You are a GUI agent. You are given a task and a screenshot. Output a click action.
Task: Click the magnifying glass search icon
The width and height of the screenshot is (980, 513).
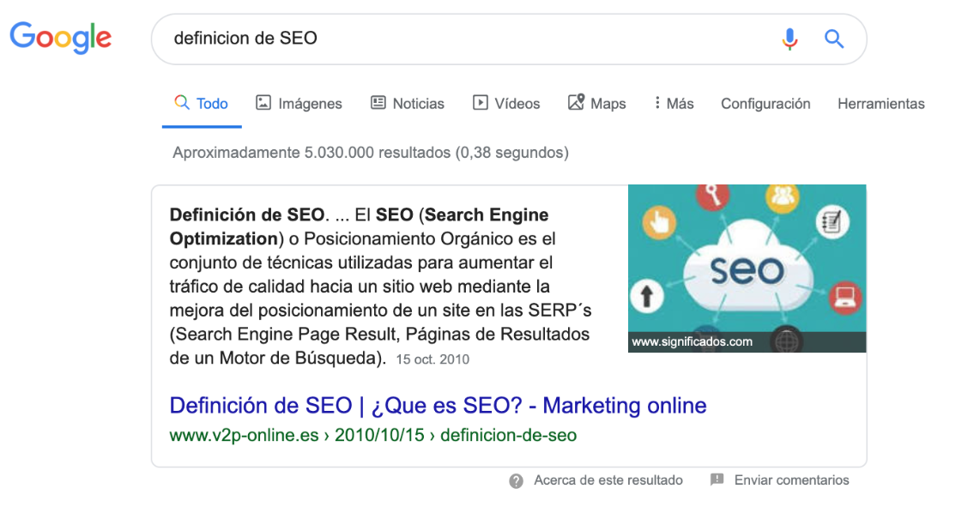pyautogui.click(x=834, y=39)
